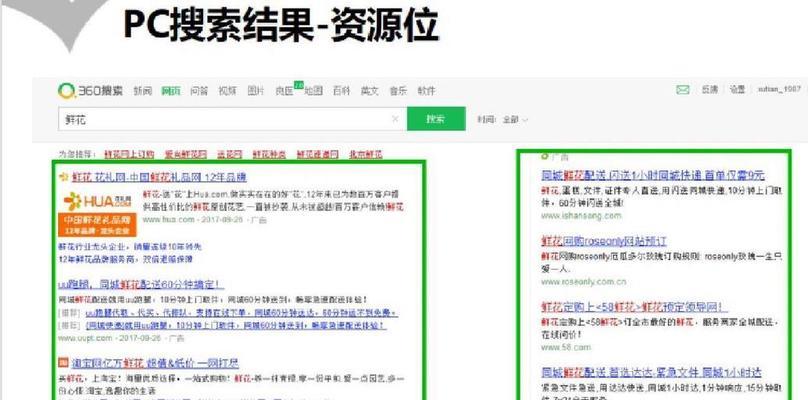Click the www.58.com URL text

[565, 347]
